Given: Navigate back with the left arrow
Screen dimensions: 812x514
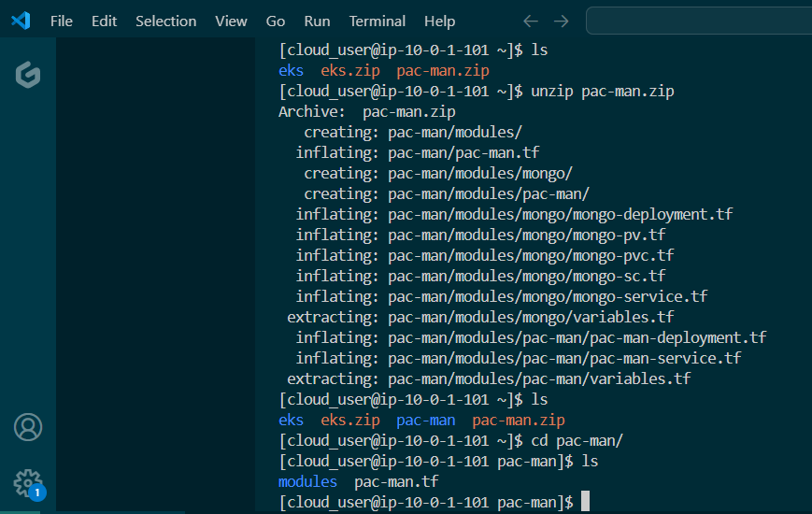Looking at the screenshot, I should tap(531, 21).
